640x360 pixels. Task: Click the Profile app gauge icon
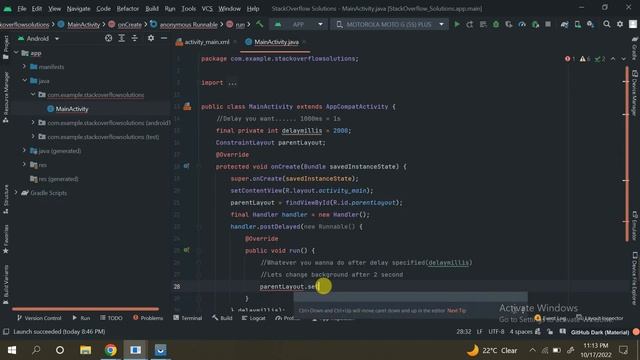click(522, 24)
